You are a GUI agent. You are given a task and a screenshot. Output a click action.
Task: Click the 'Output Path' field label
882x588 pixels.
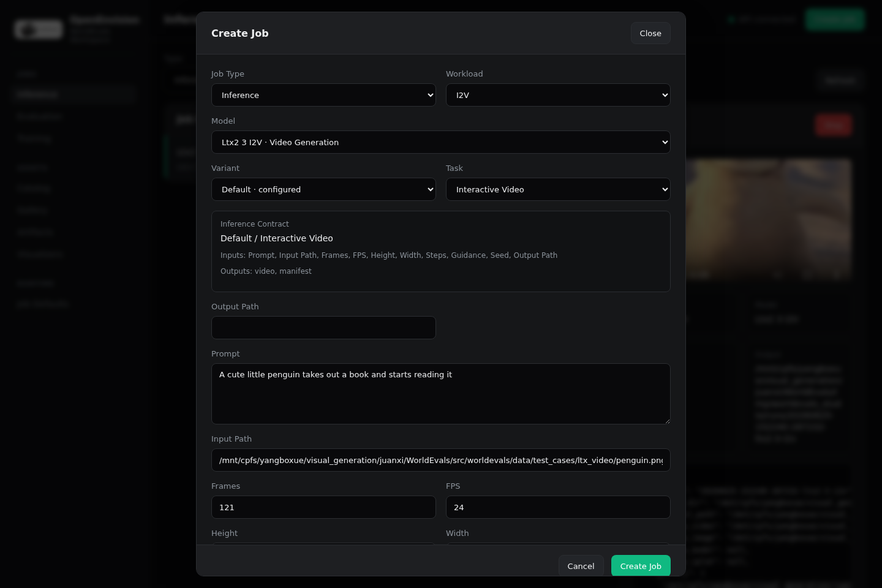235,307
